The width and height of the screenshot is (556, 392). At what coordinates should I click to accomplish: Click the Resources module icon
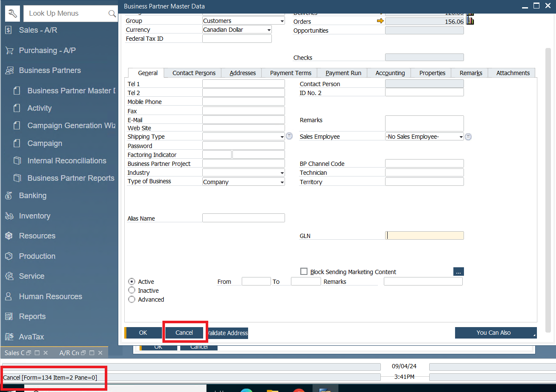pyautogui.click(x=9, y=236)
